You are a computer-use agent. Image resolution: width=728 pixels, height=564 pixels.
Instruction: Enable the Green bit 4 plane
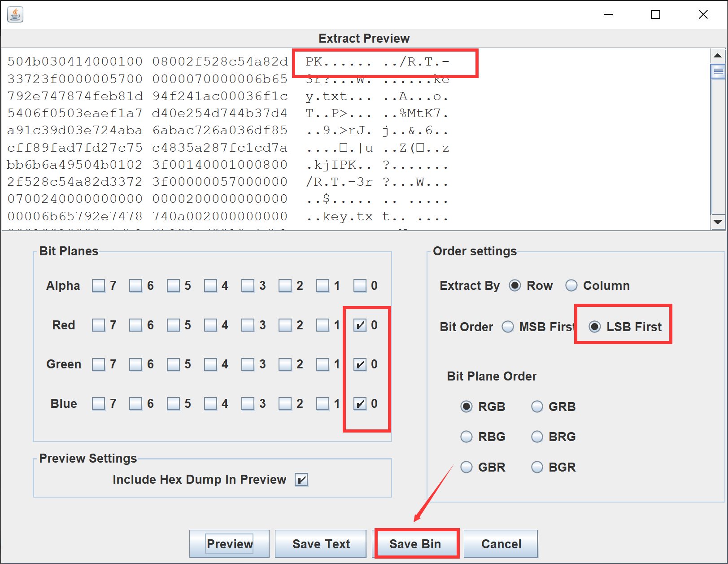[210, 364]
